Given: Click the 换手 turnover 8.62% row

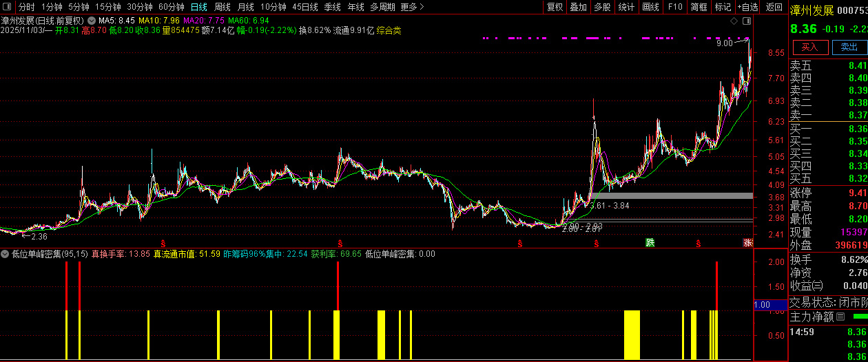Looking at the screenshot, I should 828,259.
